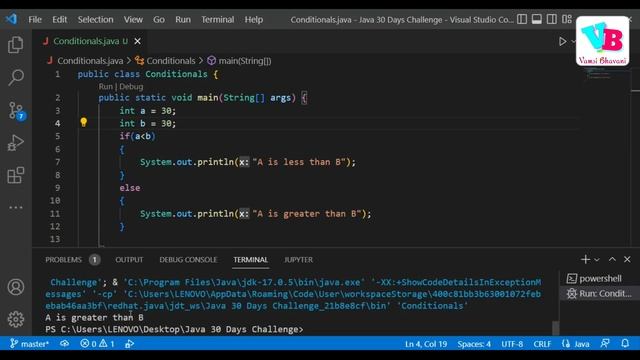
Task: Click the master branch in status bar
Action: (x=29, y=344)
